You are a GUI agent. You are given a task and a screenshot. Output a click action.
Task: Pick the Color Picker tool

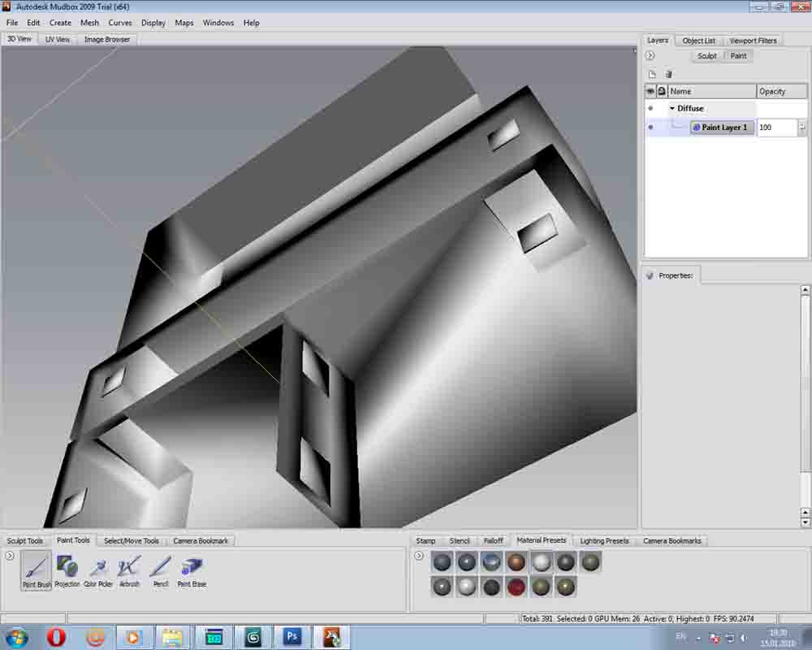[x=98, y=569]
